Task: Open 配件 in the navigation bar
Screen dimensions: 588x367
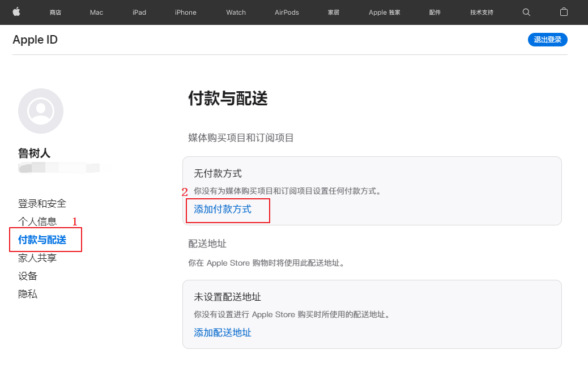Action: tap(435, 12)
